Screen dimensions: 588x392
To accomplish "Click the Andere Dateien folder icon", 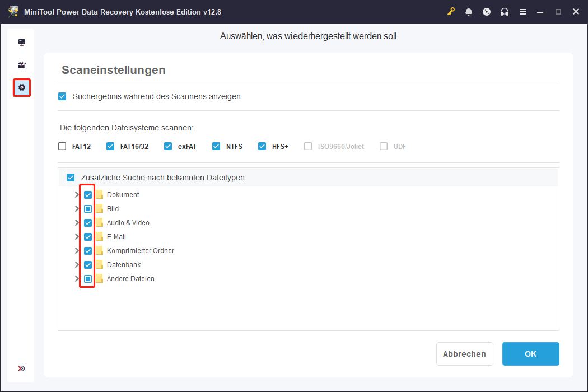I will click(x=99, y=279).
